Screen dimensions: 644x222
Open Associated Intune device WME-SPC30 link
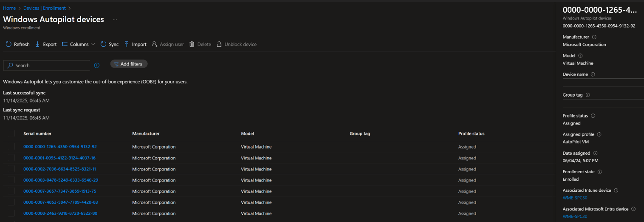tap(575, 198)
